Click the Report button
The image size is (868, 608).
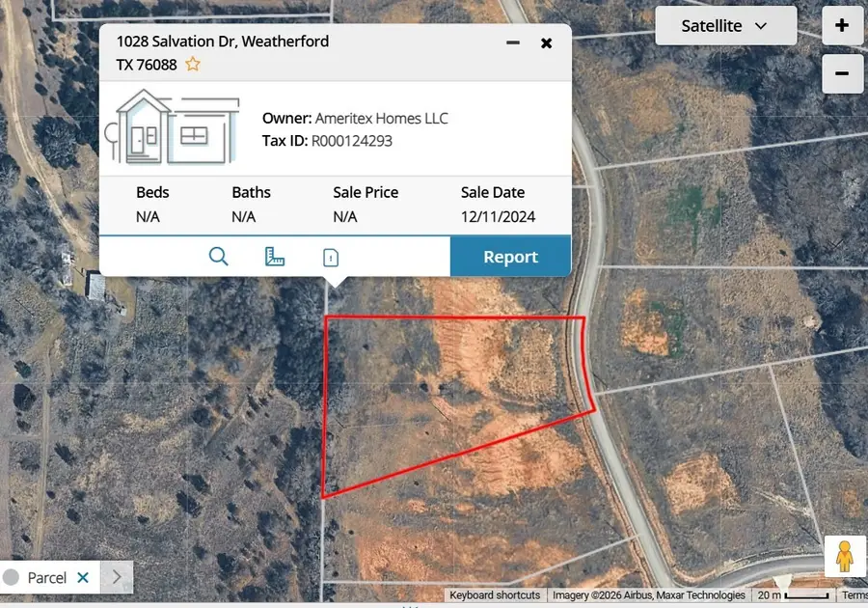[x=510, y=256]
